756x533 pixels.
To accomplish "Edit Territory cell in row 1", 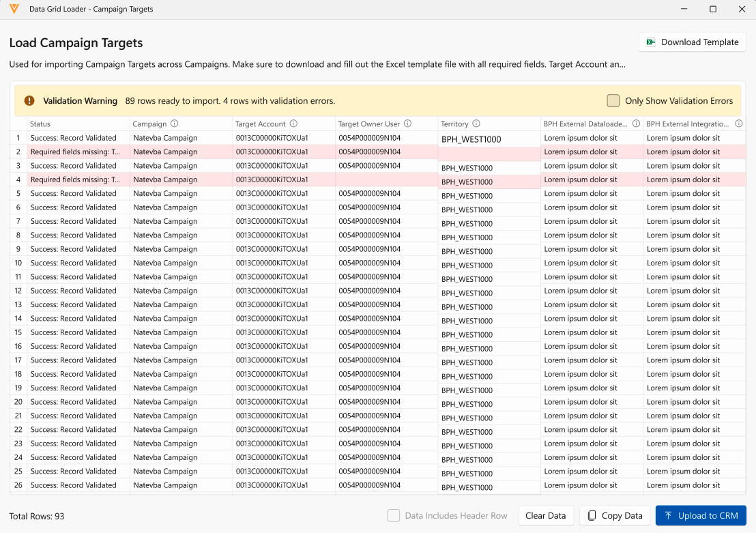I will (489, 139).
